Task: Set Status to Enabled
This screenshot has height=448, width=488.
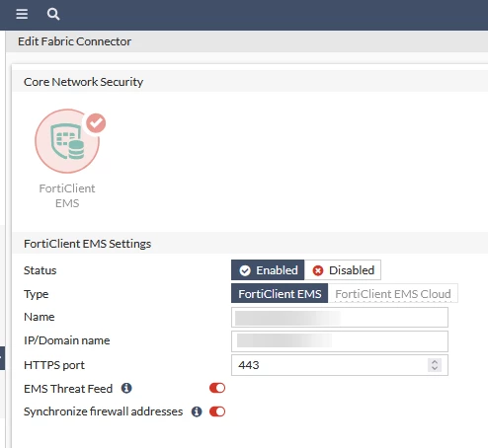Action: click(x=268, y=270)
